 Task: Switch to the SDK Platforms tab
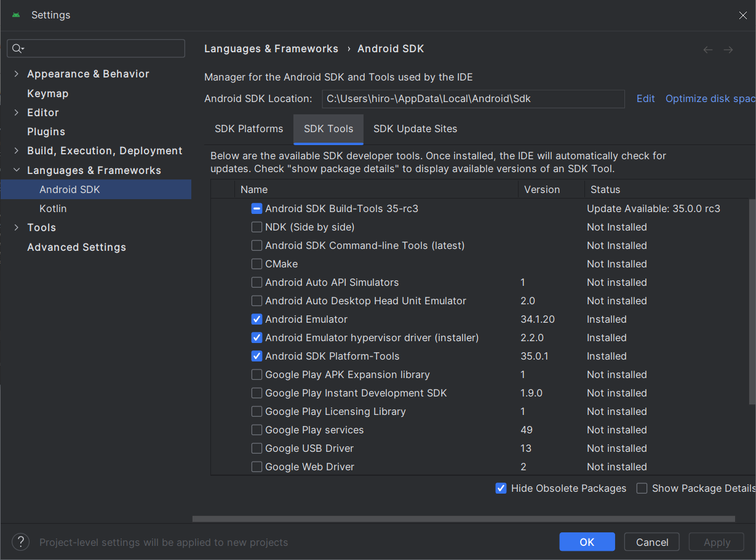tap(249, 128)
